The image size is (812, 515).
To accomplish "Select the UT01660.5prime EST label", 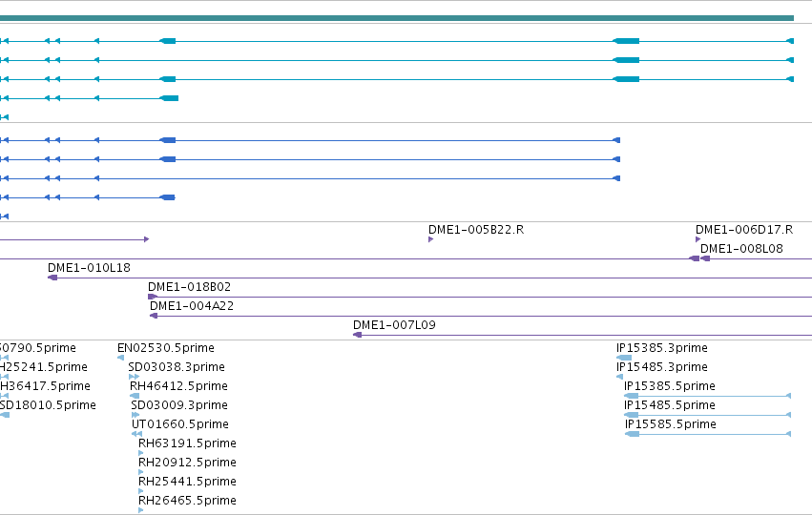I will (x=180, y=424).
